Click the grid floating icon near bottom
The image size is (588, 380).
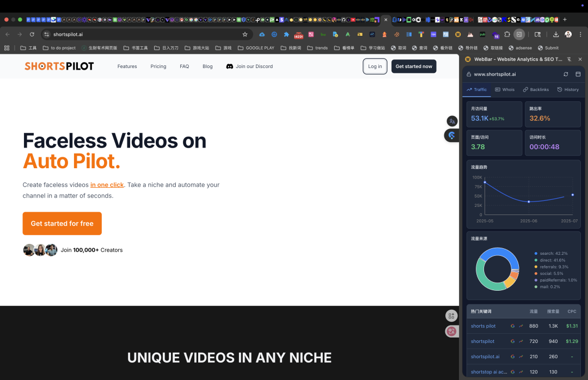[x=451, y=316]
